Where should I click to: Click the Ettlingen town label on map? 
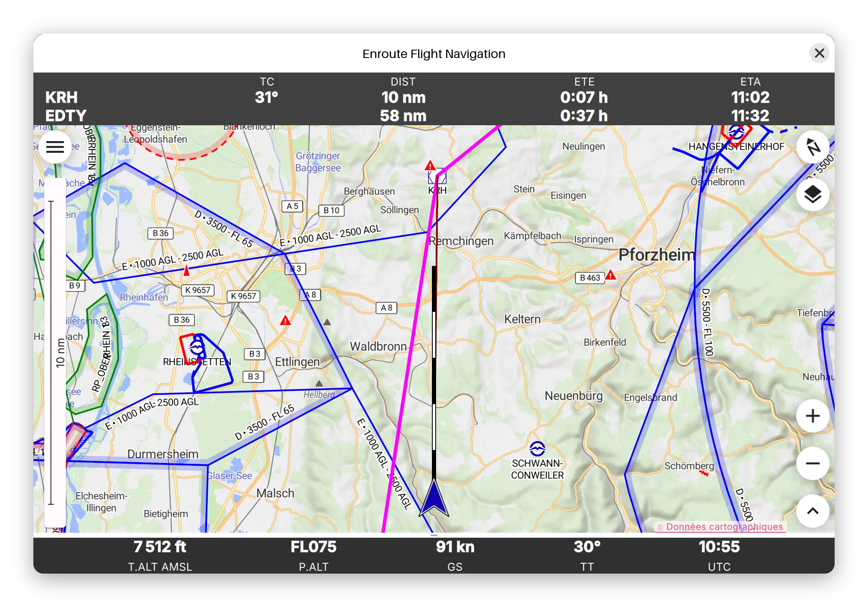297,362
